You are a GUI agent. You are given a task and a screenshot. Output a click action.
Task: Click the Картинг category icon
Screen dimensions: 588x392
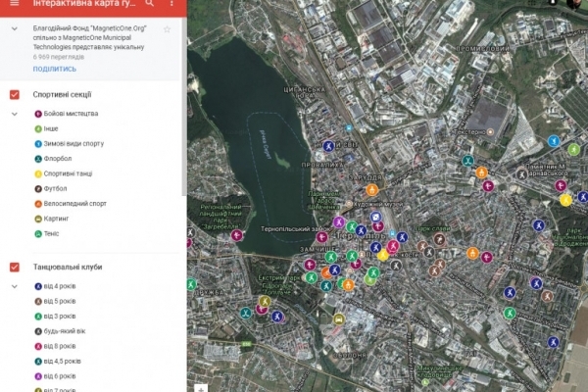[38, 218]
